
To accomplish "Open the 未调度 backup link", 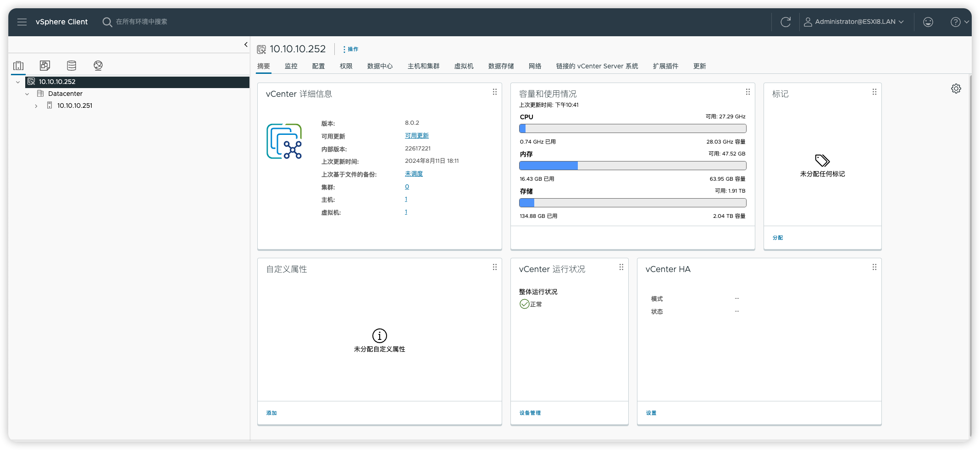I will point(414,174).
